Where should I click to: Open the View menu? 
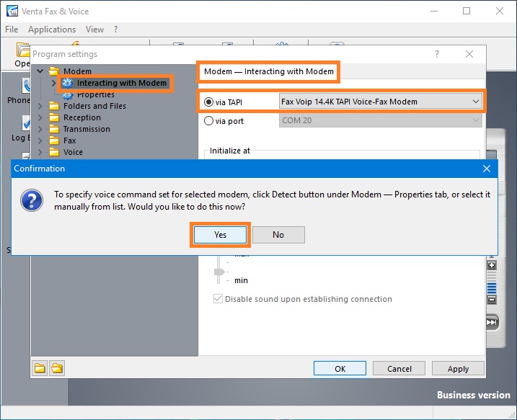pyautogui.click(x=94, y=30)
